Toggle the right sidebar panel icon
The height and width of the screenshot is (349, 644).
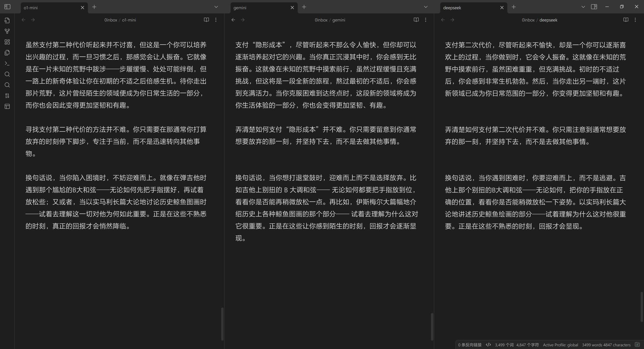pos(594,7)
